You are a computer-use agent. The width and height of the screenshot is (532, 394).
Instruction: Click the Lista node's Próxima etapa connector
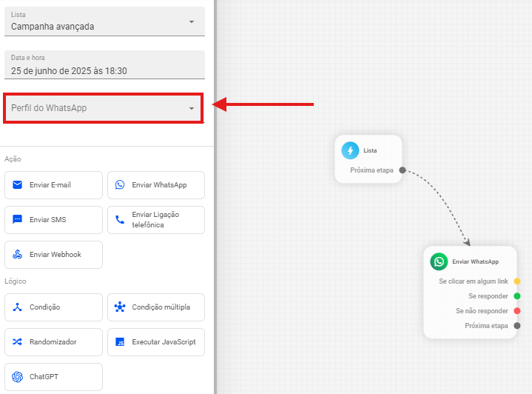point(403,170)
